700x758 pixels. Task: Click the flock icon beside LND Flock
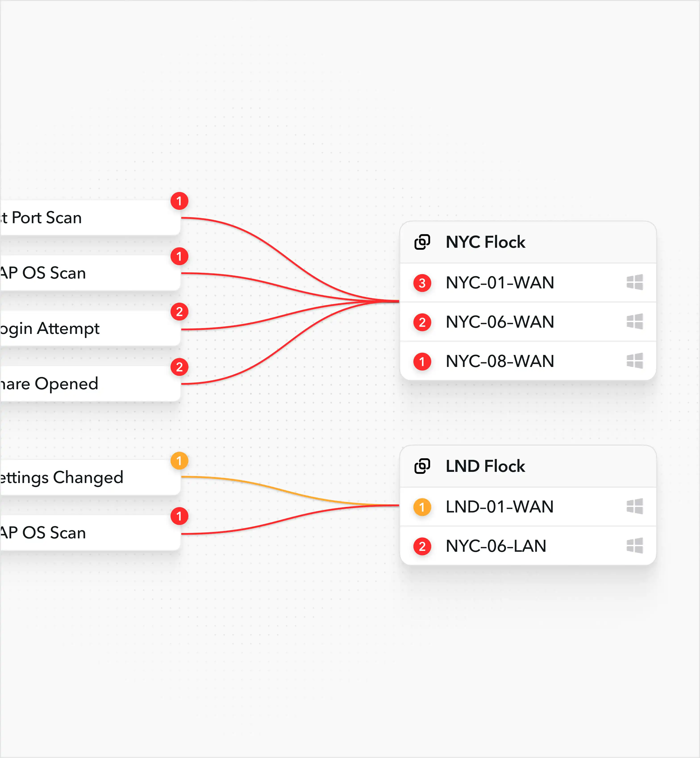point(422,466)
